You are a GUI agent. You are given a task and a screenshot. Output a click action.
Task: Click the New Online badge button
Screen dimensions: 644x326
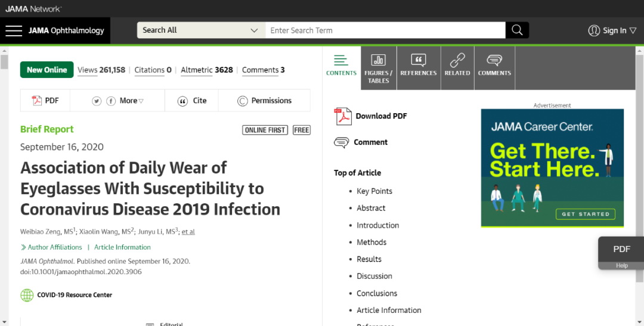click(47, 70)
